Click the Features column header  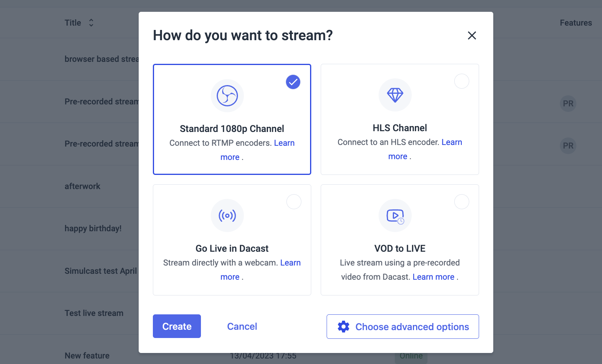pyautogui.click(x=576, y=22)
